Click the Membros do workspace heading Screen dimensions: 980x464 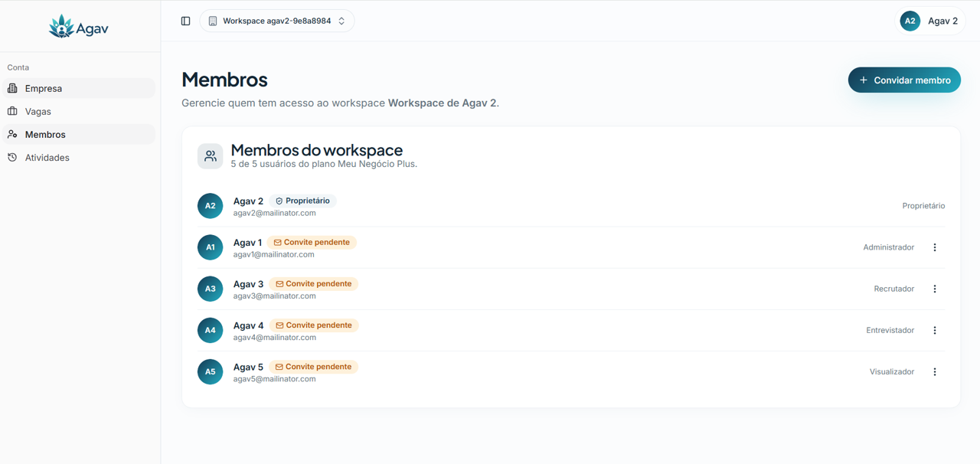click(x=316, y=150)
